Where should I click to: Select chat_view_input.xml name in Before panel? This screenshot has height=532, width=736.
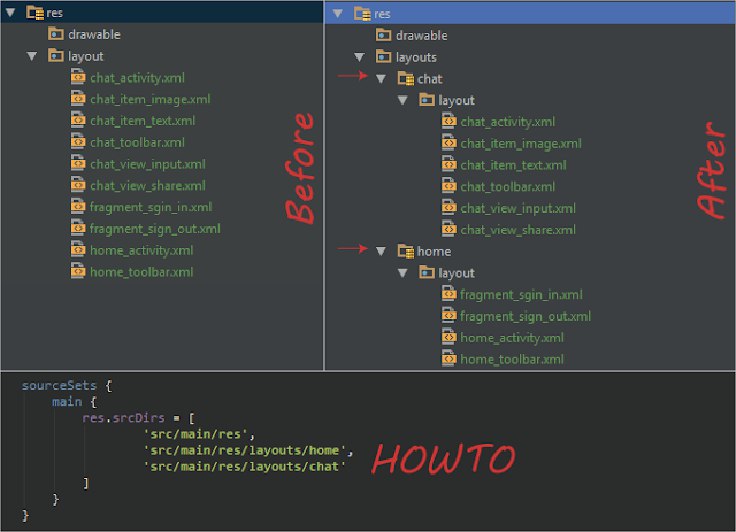click(x=148, y=164)
